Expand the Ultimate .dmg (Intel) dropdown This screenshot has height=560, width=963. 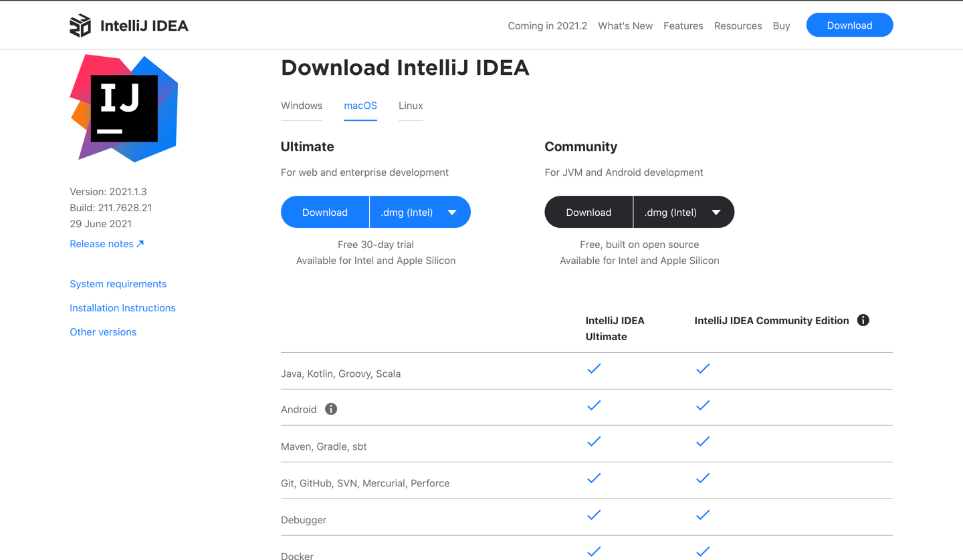coord(420,212)
